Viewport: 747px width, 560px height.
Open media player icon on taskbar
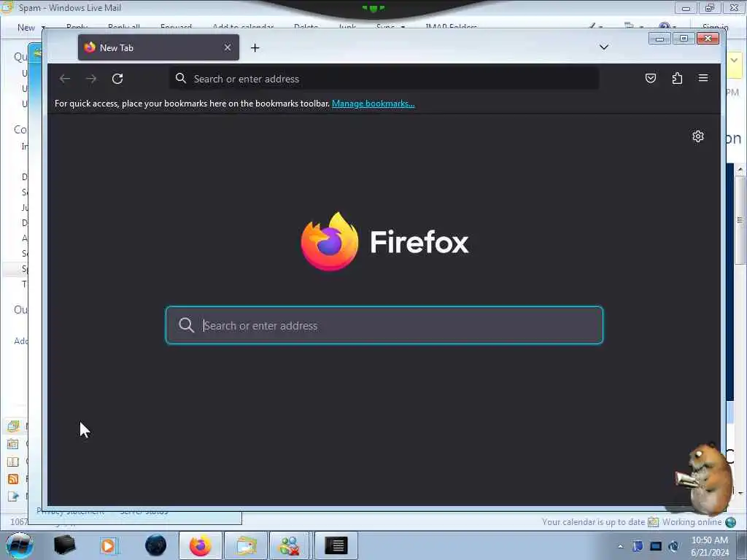(x=109, y=545)
